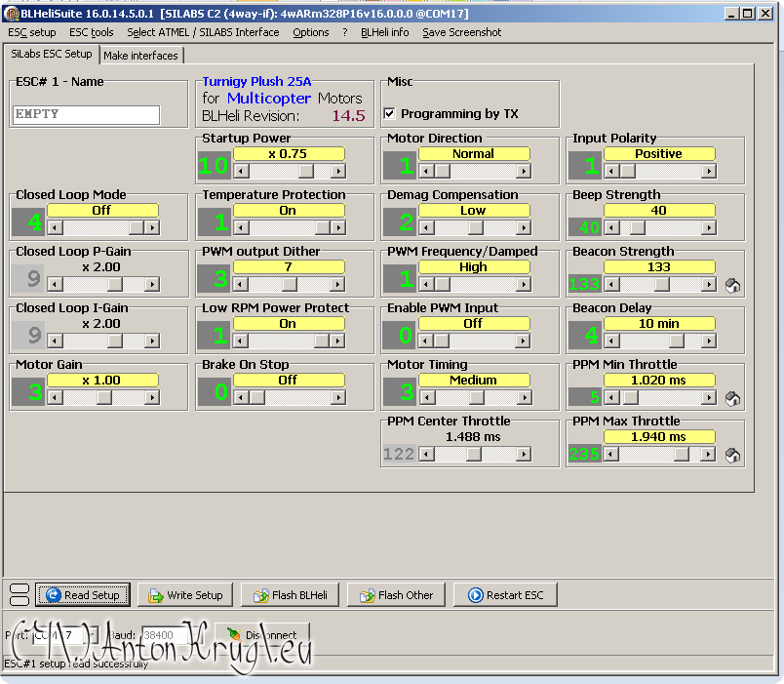Screen dimensions: 784x684
Task: Decrease PWM output Dither with left arrow
Action: (241, 284)
